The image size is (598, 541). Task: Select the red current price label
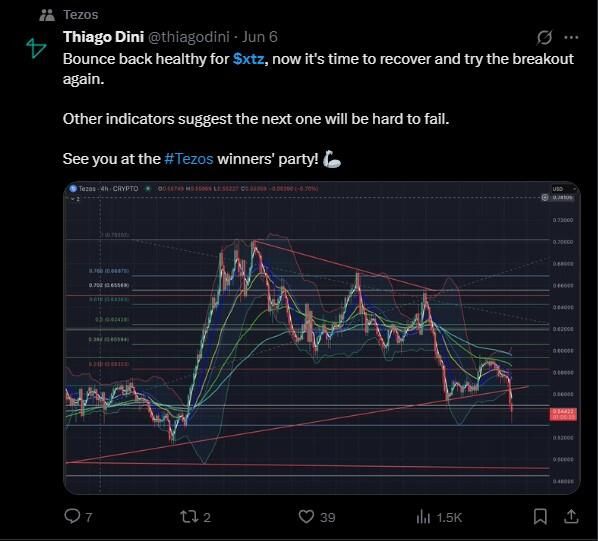pos(563,414)
